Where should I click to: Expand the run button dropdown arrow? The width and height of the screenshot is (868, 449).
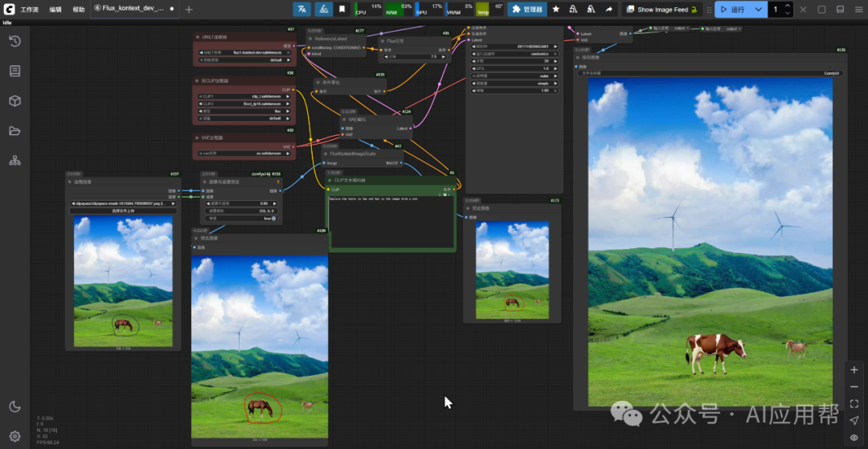click(758, 10)
